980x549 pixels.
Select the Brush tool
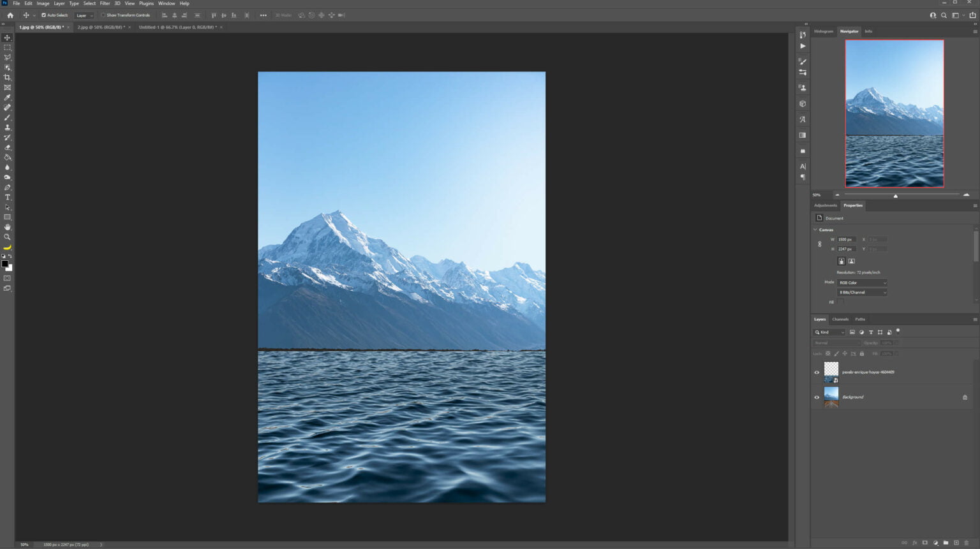tap(8, 117)
